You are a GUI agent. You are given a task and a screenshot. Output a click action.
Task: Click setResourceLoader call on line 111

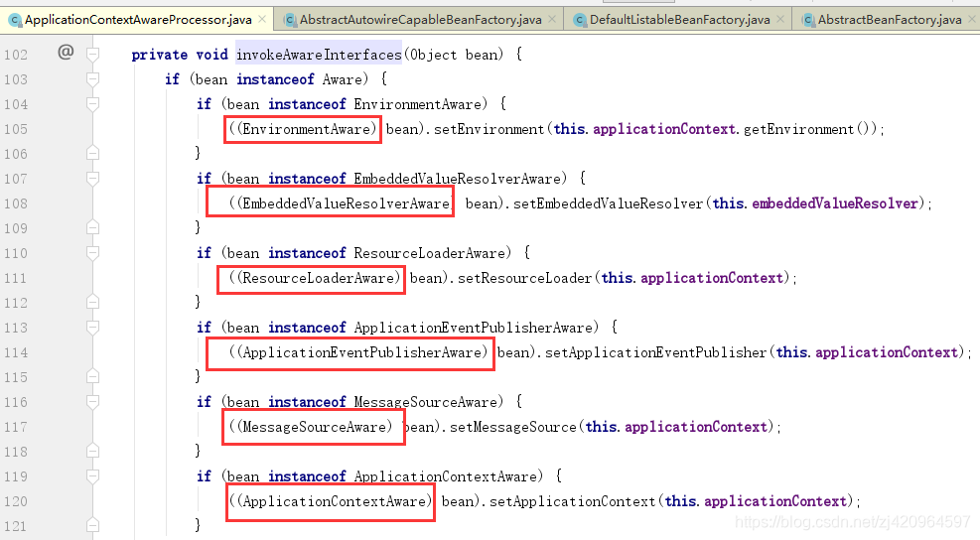point(524,278)
